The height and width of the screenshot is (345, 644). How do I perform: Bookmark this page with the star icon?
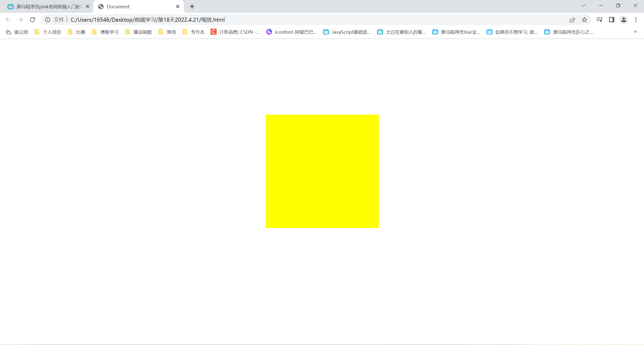584,20
